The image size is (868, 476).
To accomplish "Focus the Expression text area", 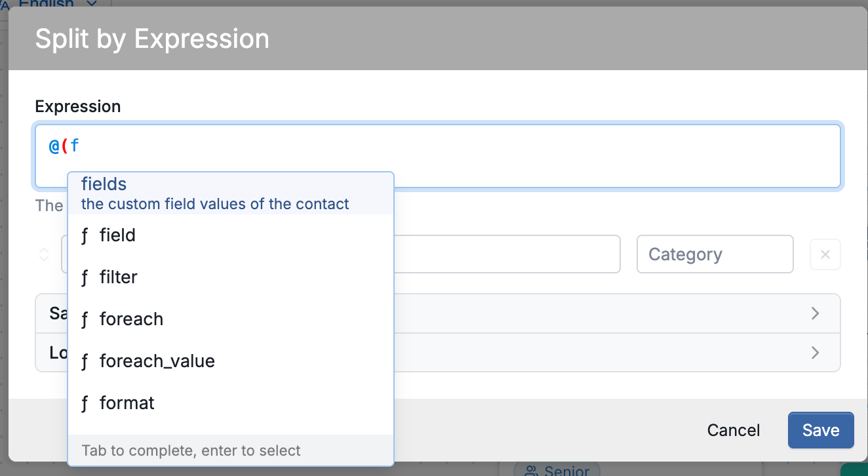I will pyautogui.click(x=438, y=156).
